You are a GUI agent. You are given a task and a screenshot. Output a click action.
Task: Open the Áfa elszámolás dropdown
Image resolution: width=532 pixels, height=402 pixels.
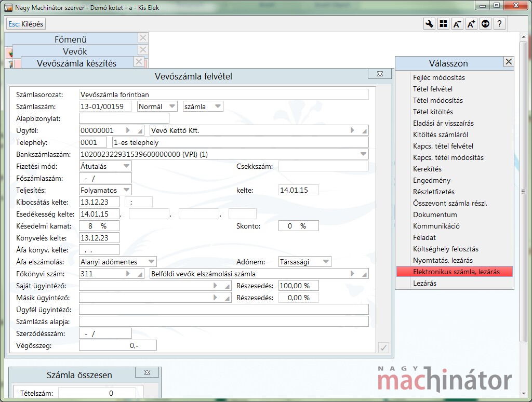(x=151, y=262)
